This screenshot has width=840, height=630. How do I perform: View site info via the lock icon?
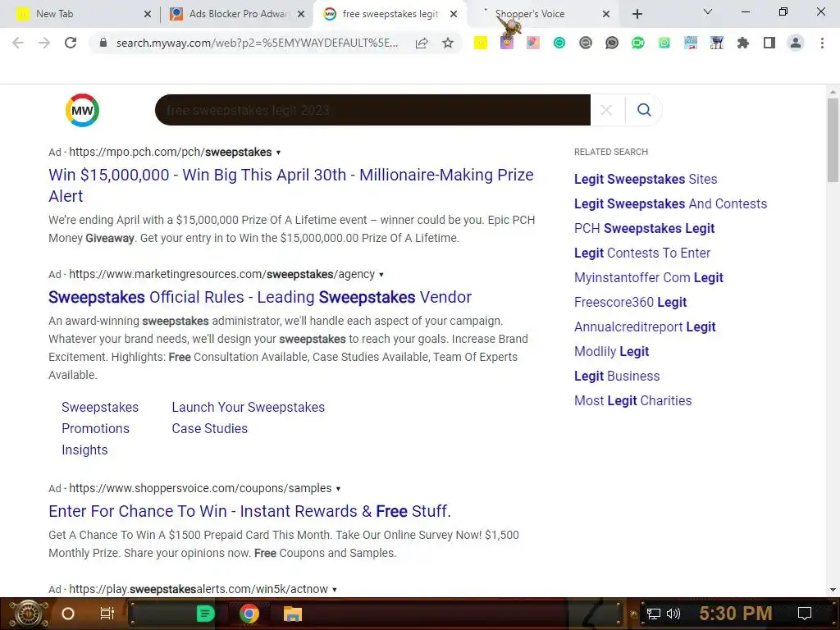(x=103, y=43)
